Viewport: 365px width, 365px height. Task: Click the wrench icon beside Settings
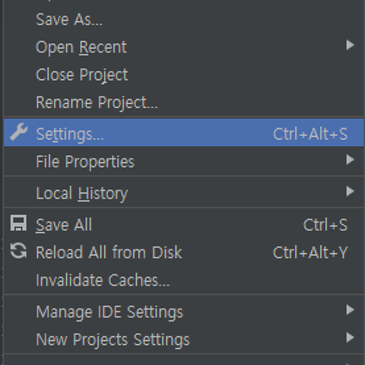19,132
